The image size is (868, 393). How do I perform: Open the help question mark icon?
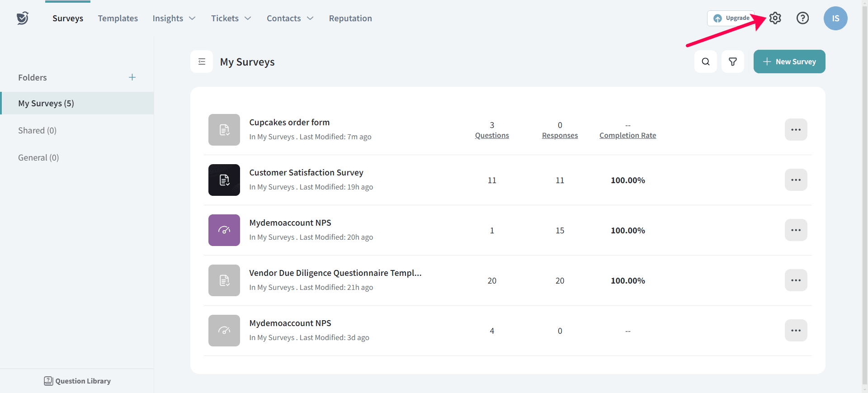pos(802,18)
